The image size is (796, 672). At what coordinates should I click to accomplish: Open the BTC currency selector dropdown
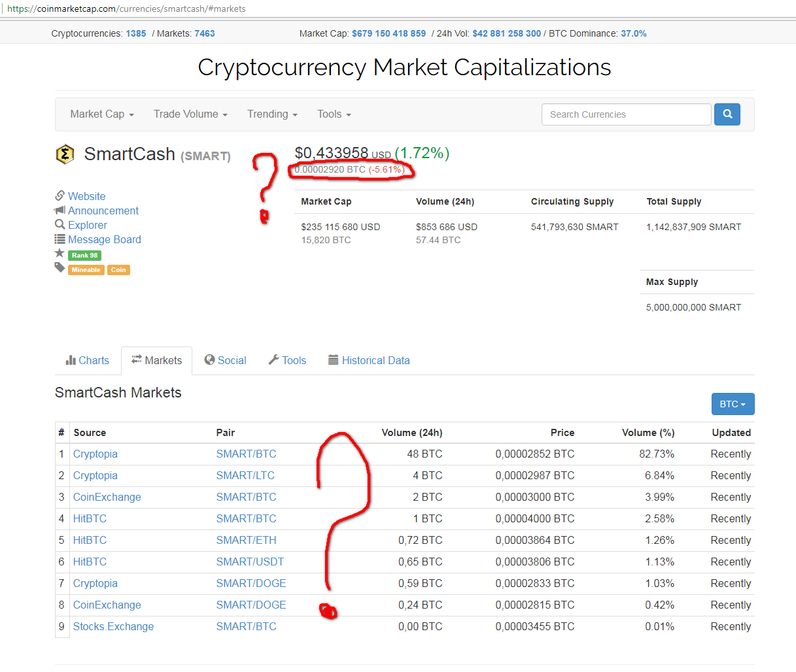(x=733, y=404)
